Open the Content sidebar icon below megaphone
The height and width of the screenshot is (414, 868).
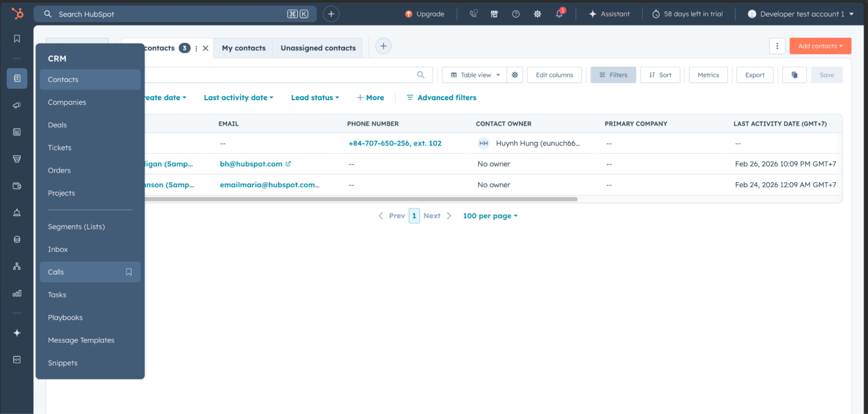click(x=17, y=132)
